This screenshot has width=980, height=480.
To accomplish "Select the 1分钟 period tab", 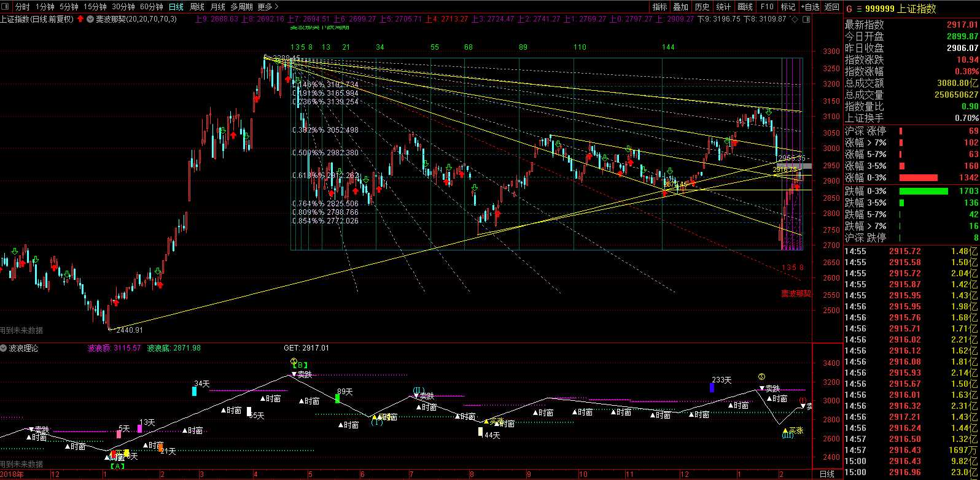I will pyautogui.click(x=45, y=7).
